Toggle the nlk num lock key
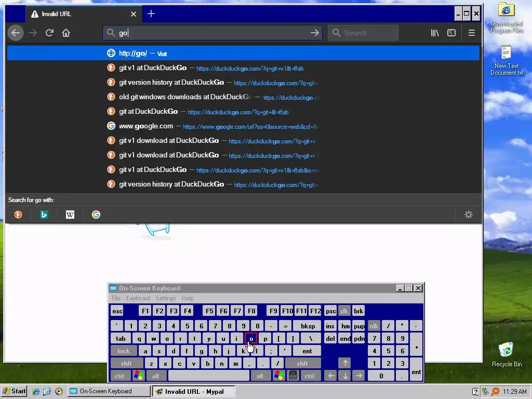Viewport: 532px width, 399px height. pyautogui.click(x=374, y=326)
